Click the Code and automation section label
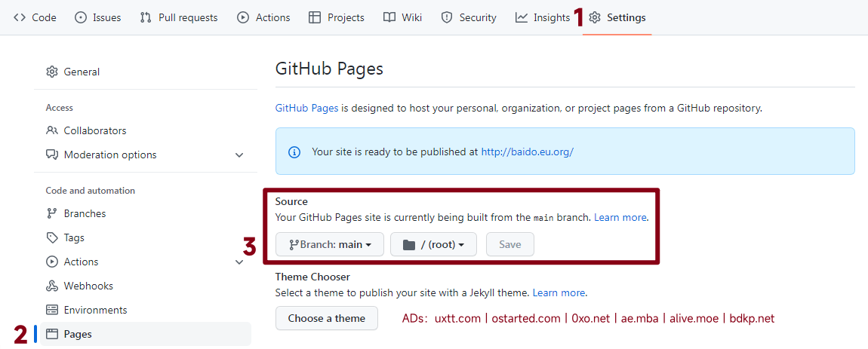This screenshot has height=349, width=868. point(91,191)
